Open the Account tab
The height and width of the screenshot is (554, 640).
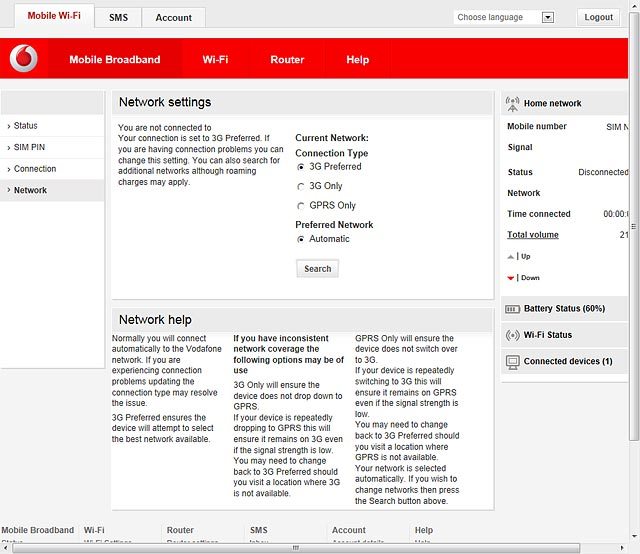coord(173,18)
